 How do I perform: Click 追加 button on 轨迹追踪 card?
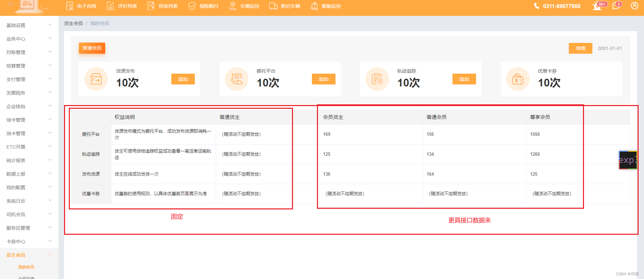pyautogui.click(x=464, y=79)
